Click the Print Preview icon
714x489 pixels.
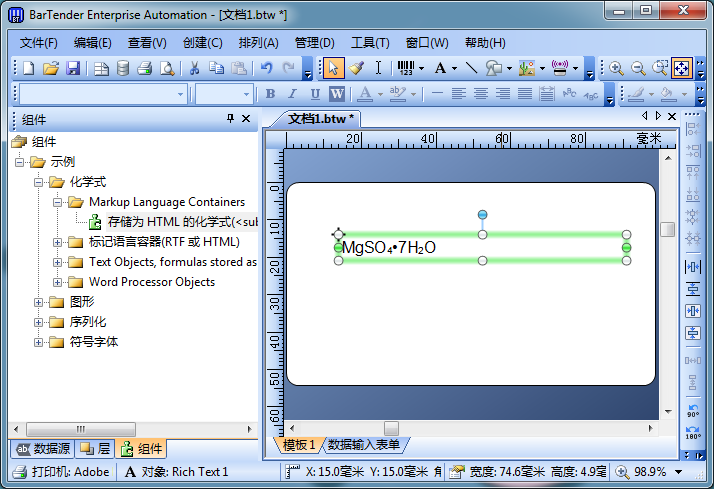pos(166,68)
